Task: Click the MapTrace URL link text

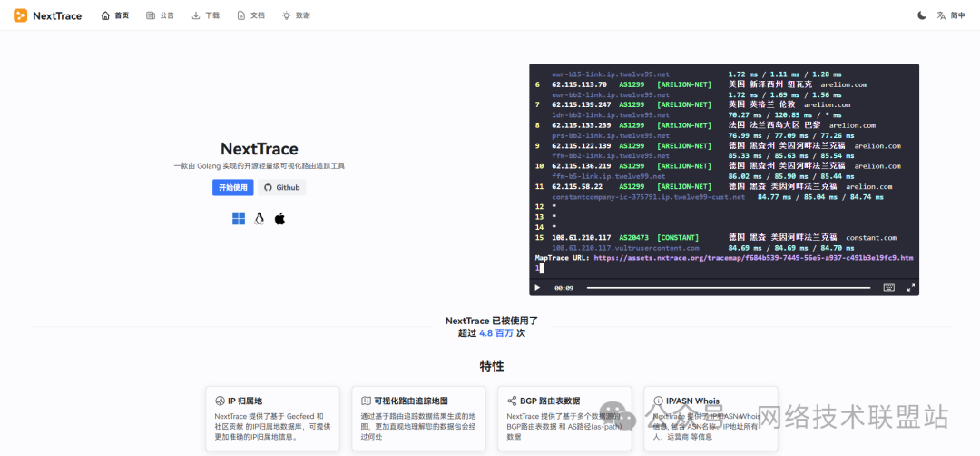Action: 753,257
